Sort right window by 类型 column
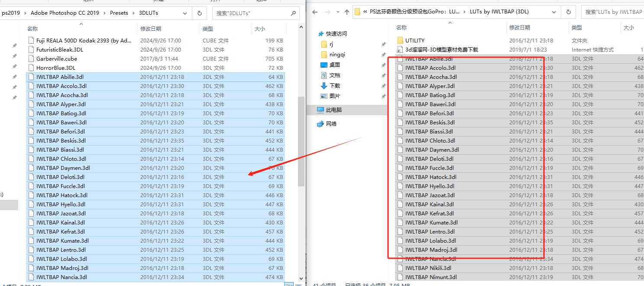Screen dimensions: 644x286 click(577, 28)
